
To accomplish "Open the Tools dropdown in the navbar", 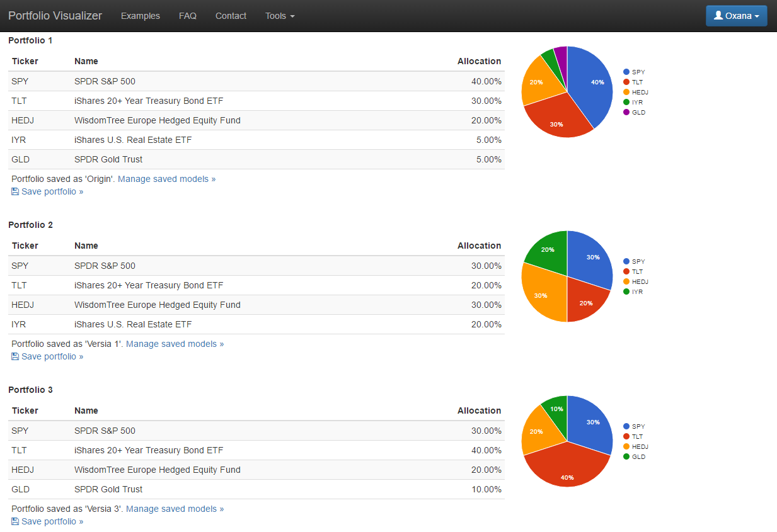I will click(280, 16).
